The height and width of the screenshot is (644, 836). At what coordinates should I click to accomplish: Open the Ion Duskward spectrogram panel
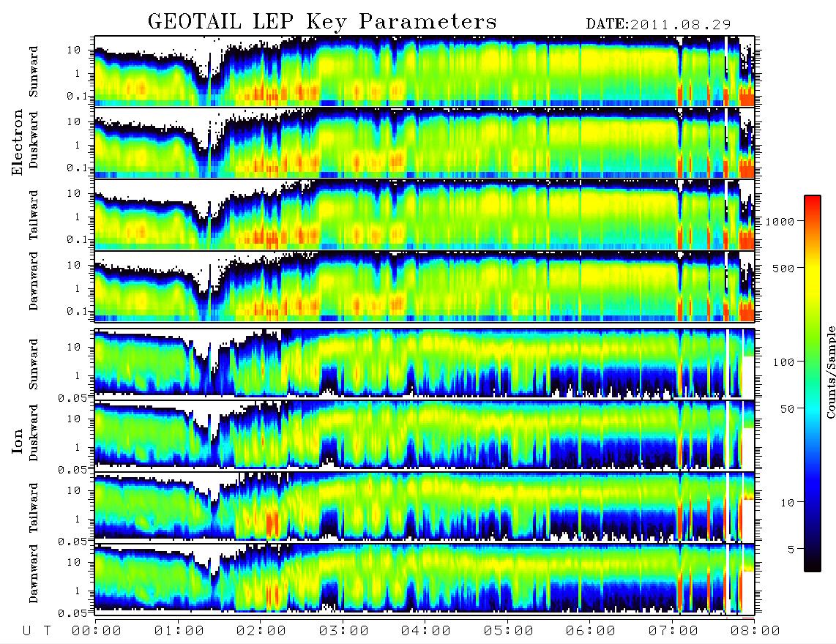pos(425,435)
